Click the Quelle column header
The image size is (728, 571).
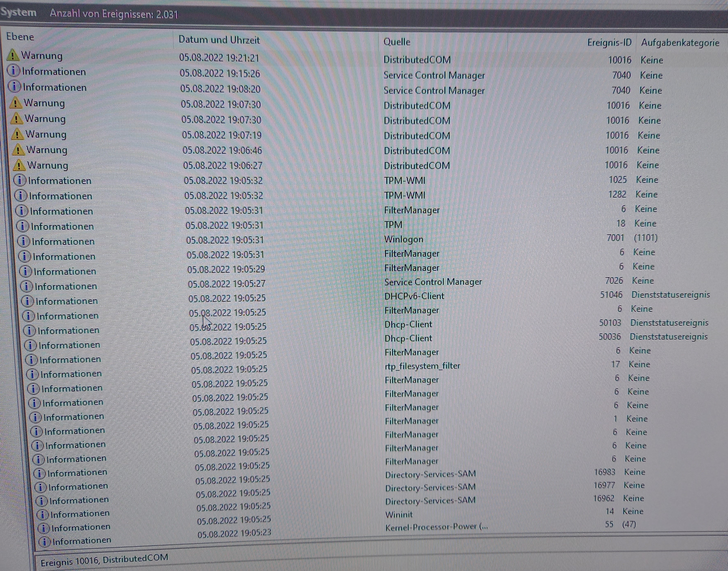pos(397,42)
